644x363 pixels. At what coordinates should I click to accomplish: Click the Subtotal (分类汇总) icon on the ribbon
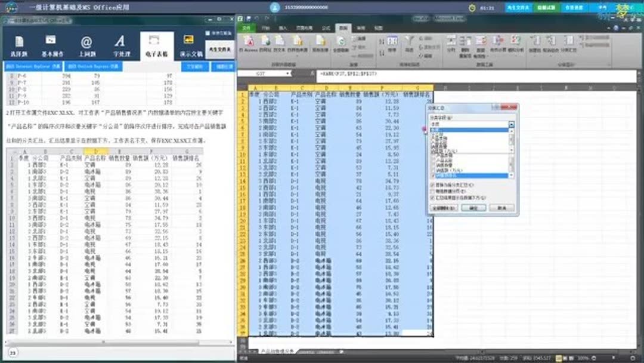pos(569,40)
